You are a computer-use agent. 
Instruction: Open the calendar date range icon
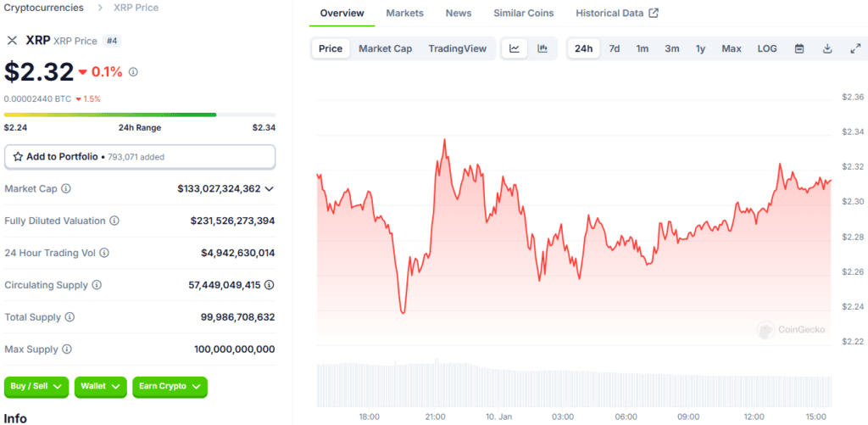(x=799, y=48)
